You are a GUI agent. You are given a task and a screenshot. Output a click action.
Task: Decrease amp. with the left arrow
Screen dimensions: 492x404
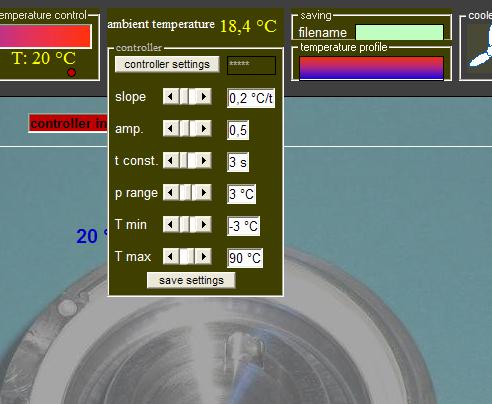pos(171,129)
